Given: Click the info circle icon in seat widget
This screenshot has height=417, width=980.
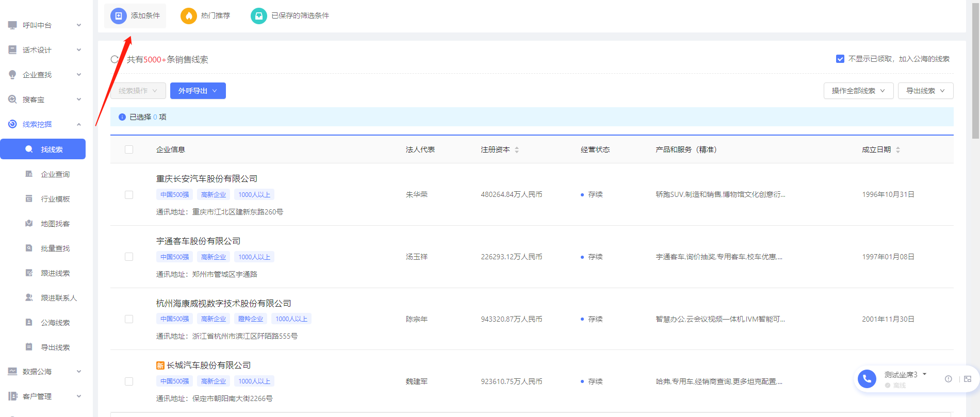Looking at the screenshot, I should 948,379.
